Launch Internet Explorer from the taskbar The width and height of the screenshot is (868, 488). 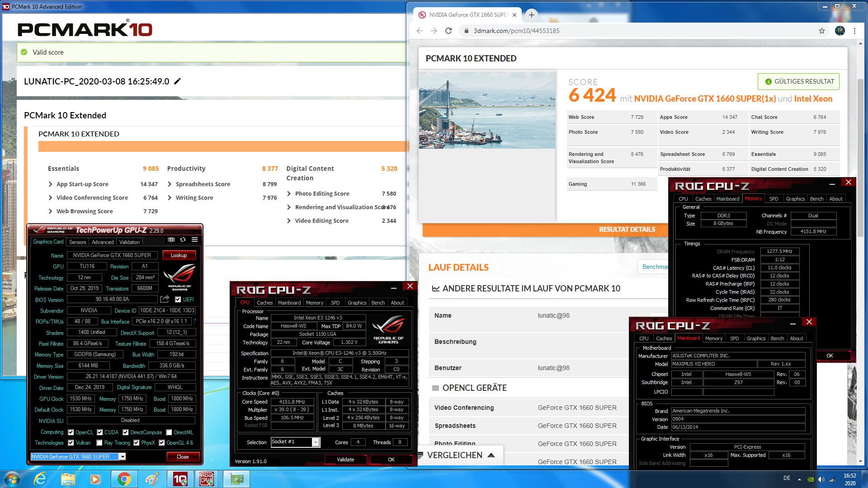click(x=41, y=479)
